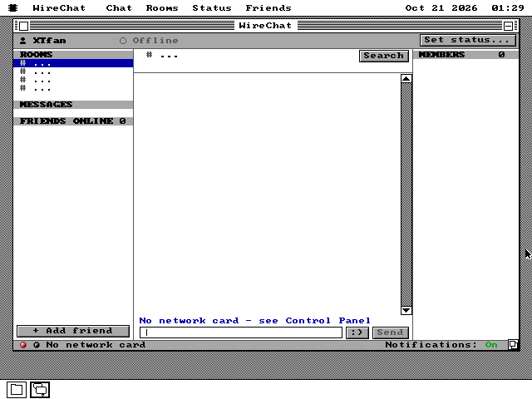
Task: Click the chat scrollbar track
Action: (406, 195)
